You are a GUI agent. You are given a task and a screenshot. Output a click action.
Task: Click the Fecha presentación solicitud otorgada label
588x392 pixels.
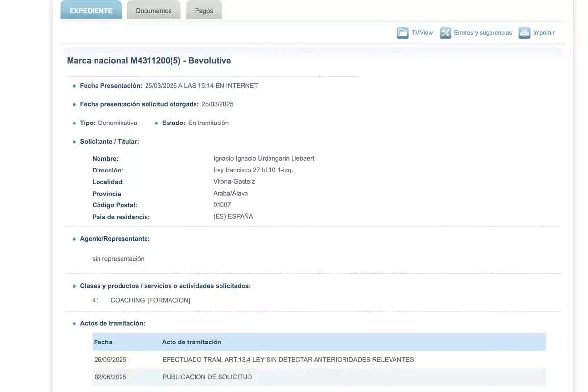140,104
